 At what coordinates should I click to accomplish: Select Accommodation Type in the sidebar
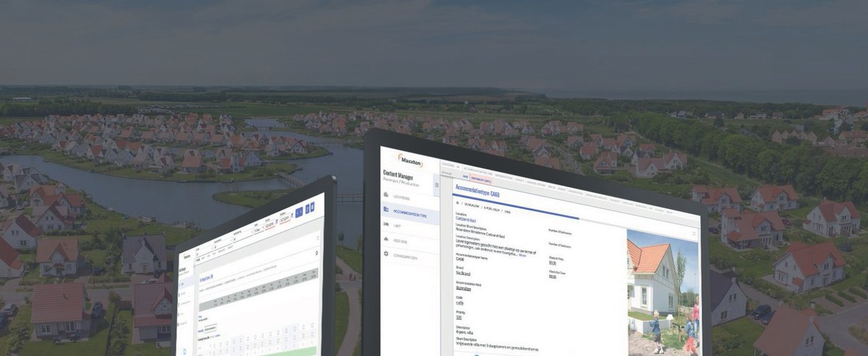point(410,213)
